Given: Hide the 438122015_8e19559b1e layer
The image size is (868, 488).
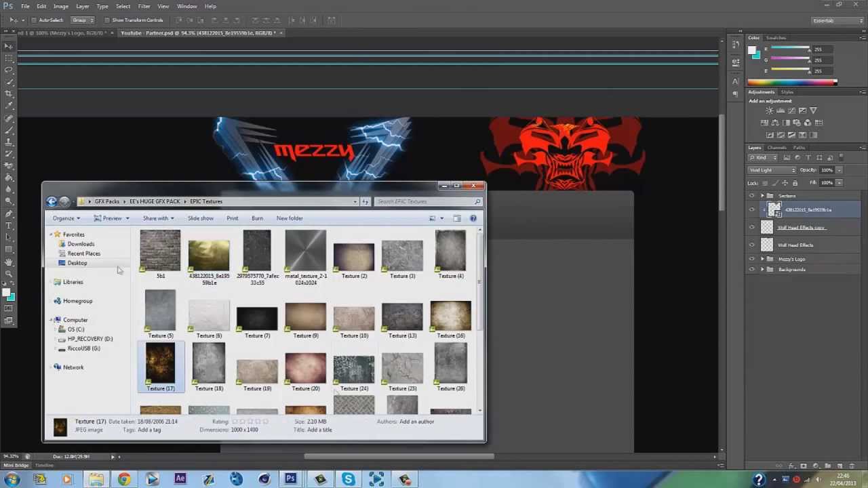Looking at the screenshot, I should [751, 209].
